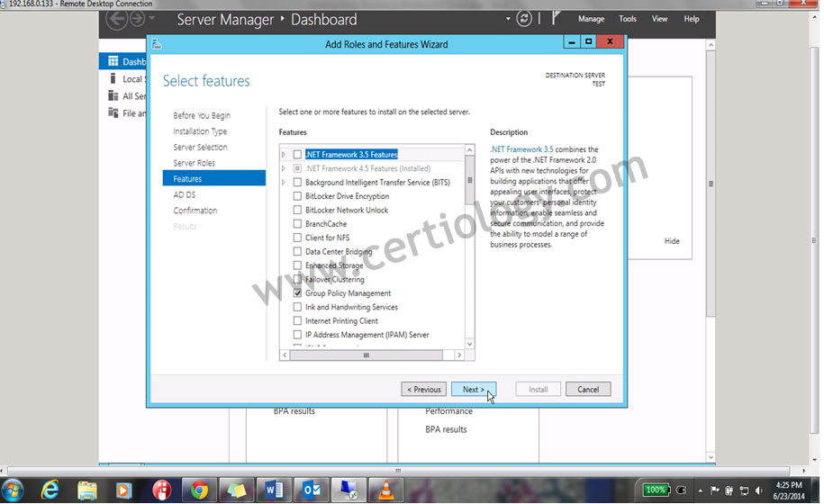Click the taskbar clock showing 4:25 PM
824x504 pixels.
tap(789, 485)
